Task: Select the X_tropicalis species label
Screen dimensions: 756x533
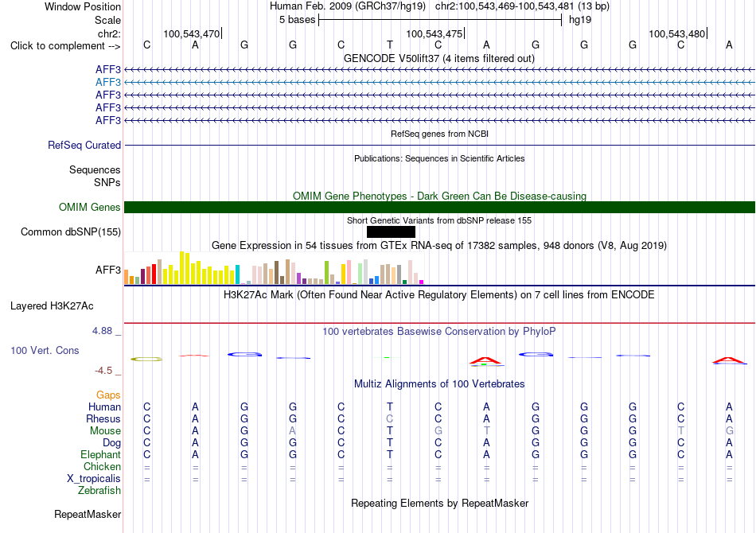Action: 94,479
